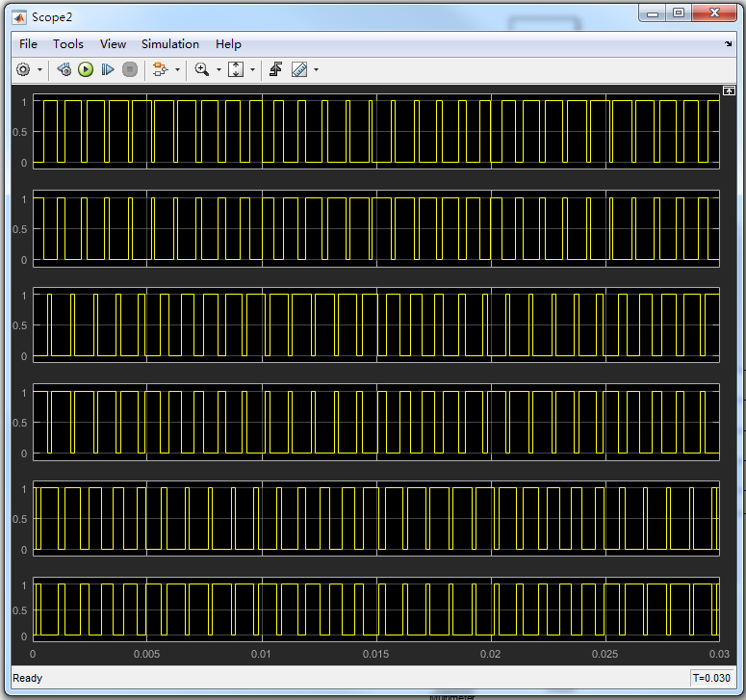Select the Zoom In magnifier tool

(x=202, y=70)
